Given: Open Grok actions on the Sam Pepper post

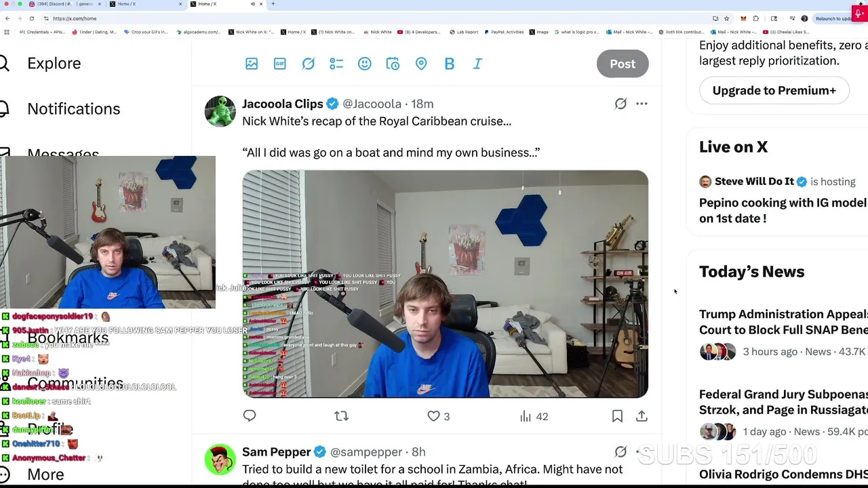Looking at the screenshot, I should (620, 452).
